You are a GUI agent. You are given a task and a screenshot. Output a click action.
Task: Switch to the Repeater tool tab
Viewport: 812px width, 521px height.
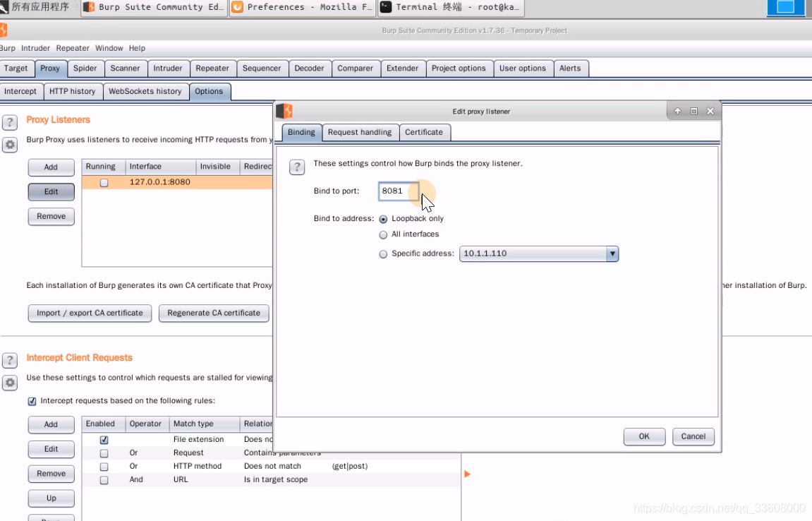pyautogui.click(x=212, y=68)
